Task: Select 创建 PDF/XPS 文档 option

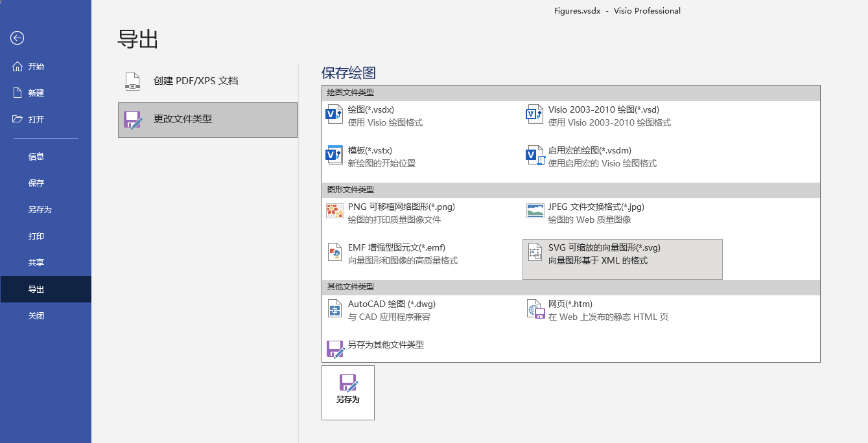Action: (207, 82)
